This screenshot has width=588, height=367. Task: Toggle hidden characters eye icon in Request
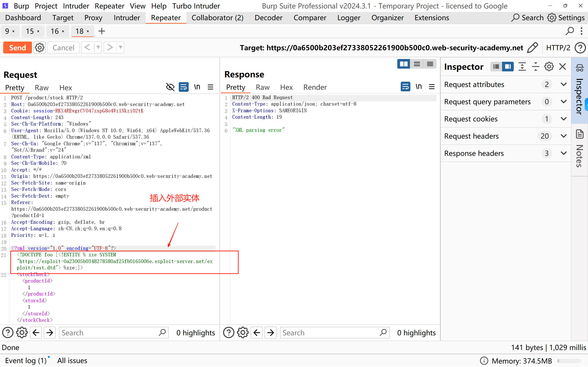tap(170, 87)
